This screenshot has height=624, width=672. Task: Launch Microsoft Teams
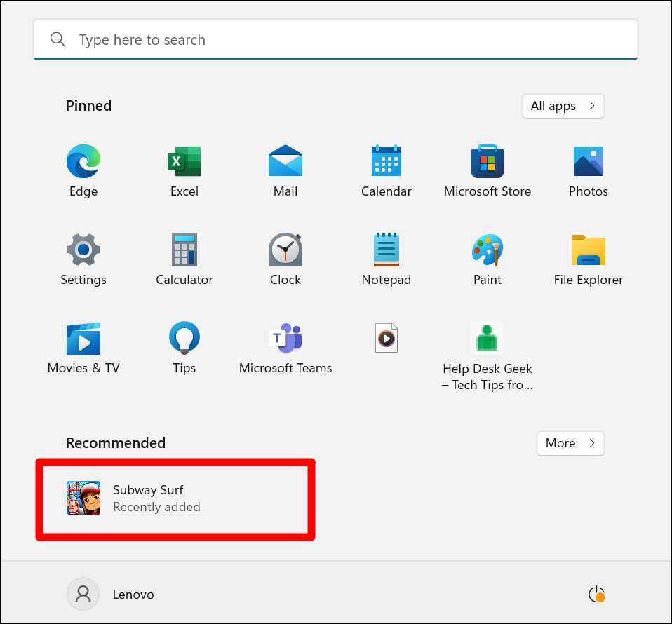285,338
